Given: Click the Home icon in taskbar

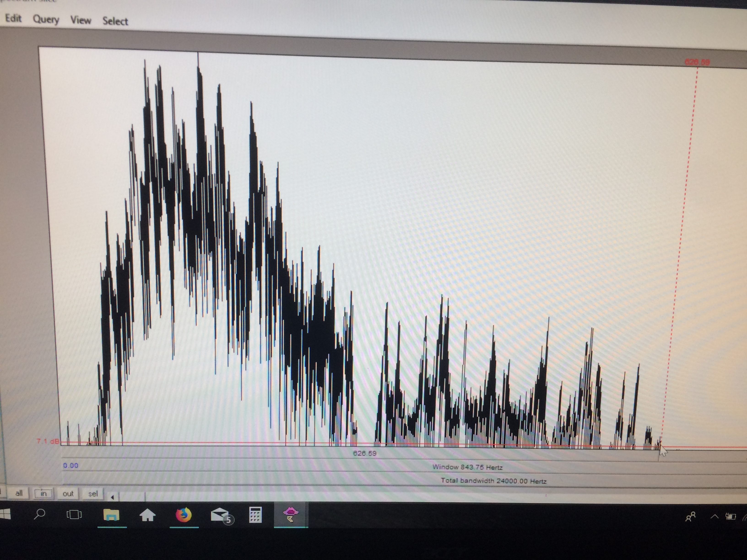Looking at the screenshot, I should 148,515.
